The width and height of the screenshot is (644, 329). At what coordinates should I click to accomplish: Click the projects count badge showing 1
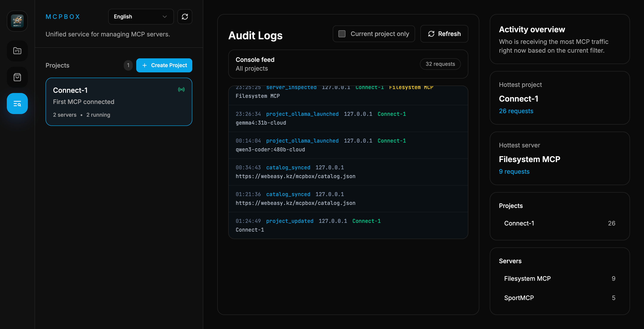(128, 65)
